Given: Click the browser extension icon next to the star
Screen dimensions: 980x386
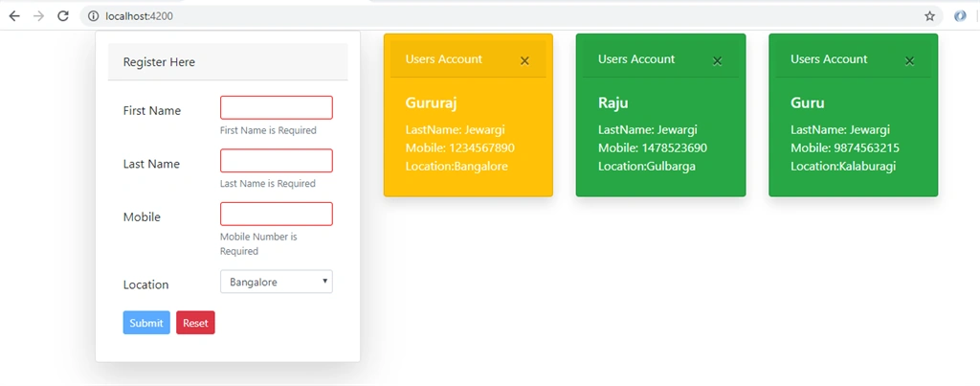Looking at the screenshot, I should tap(961, 16).
